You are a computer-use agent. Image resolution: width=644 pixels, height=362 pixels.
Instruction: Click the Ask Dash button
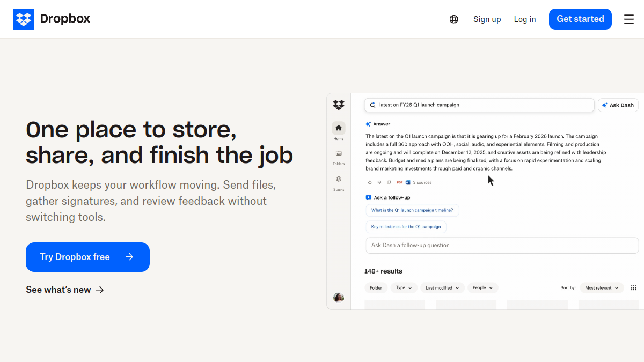tap(618, 105)
